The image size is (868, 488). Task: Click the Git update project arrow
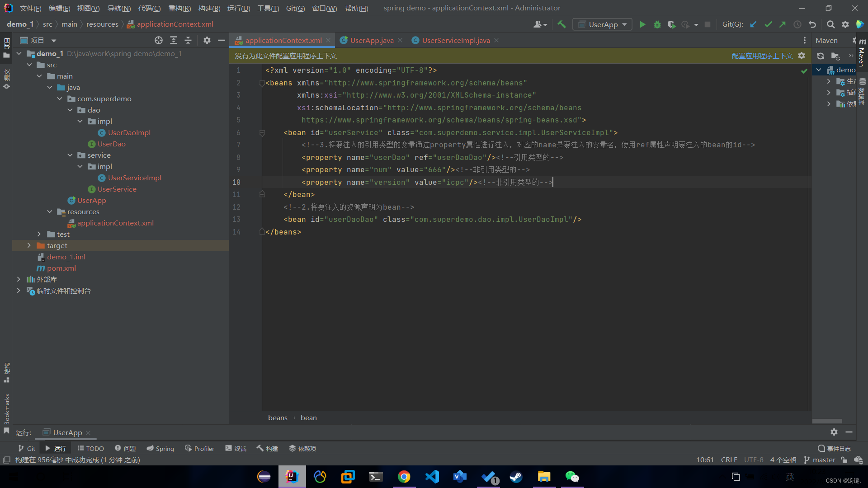[753, 24]
